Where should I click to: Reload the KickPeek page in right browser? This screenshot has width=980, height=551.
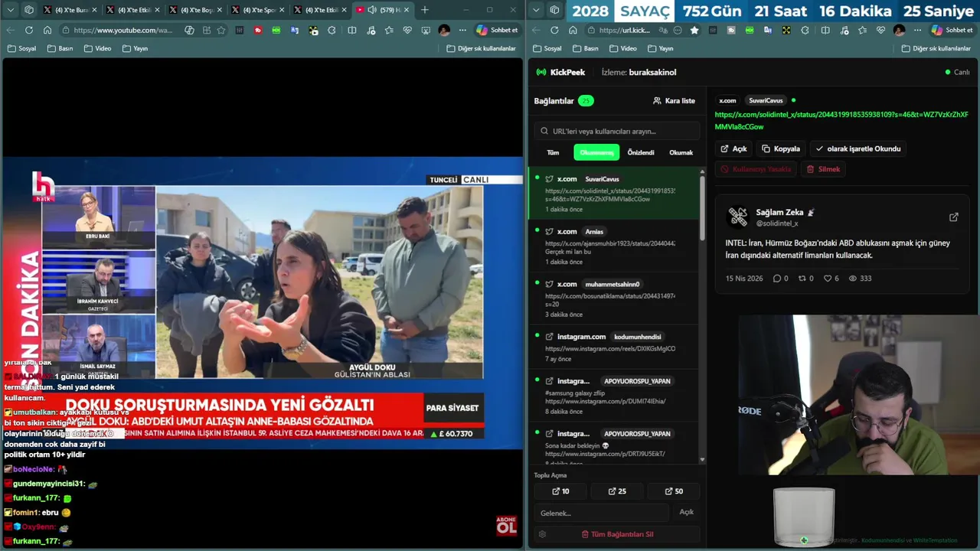(554, 30)
